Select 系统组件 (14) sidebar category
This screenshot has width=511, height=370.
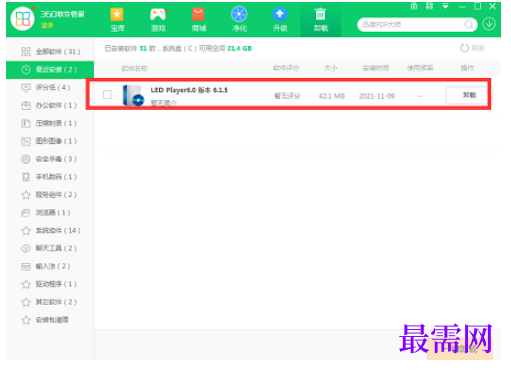point(50,231)
